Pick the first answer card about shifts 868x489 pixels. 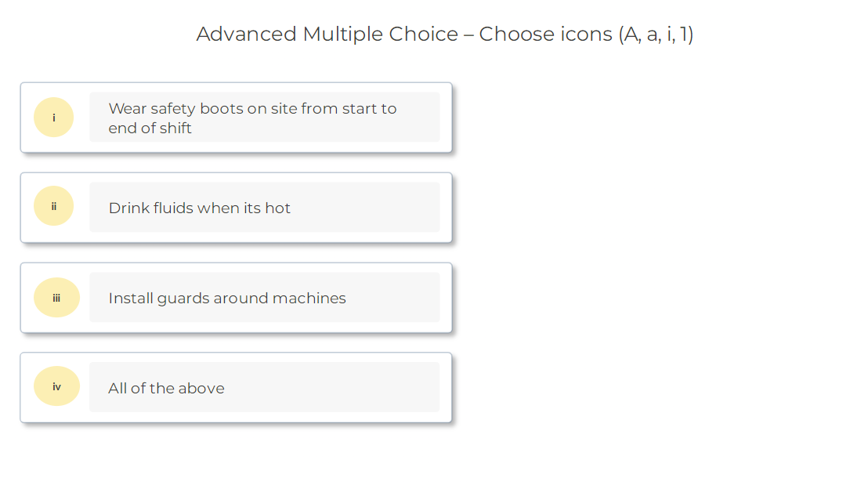237,118
